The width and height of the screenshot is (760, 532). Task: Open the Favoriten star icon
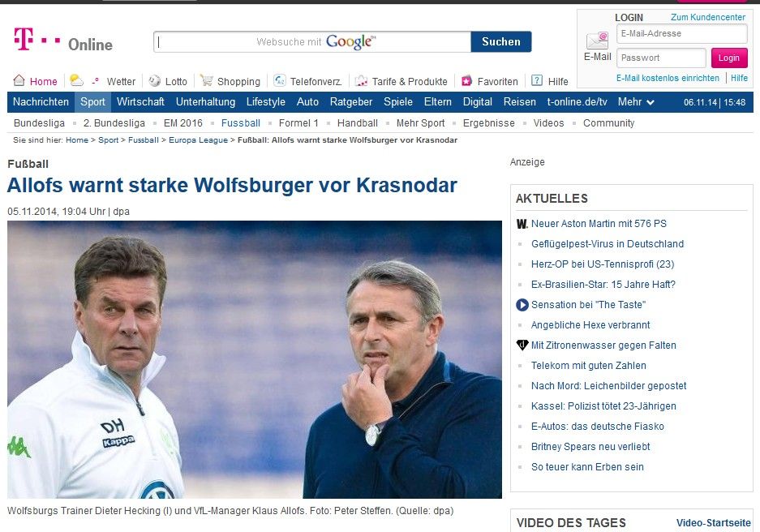coord(466,80)
